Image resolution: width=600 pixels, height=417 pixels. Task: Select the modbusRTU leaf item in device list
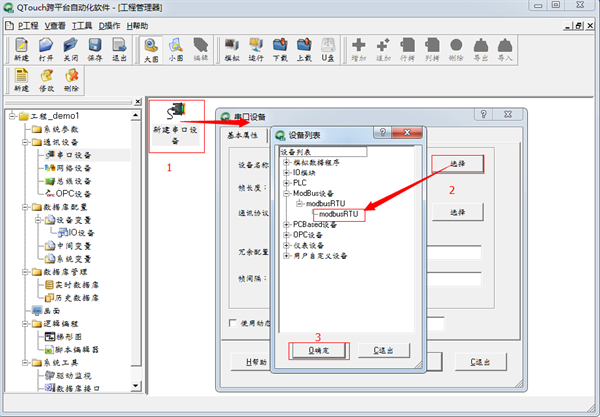coord(338,214)
